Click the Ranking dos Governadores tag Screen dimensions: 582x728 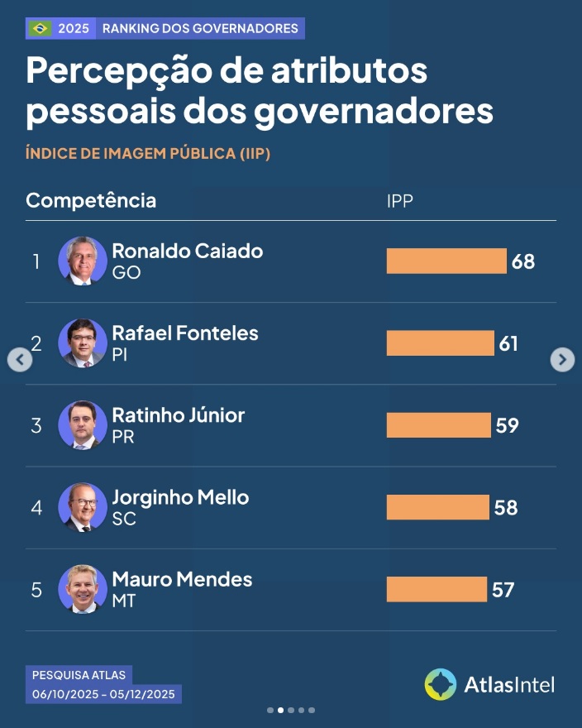[x=200, y=29]
